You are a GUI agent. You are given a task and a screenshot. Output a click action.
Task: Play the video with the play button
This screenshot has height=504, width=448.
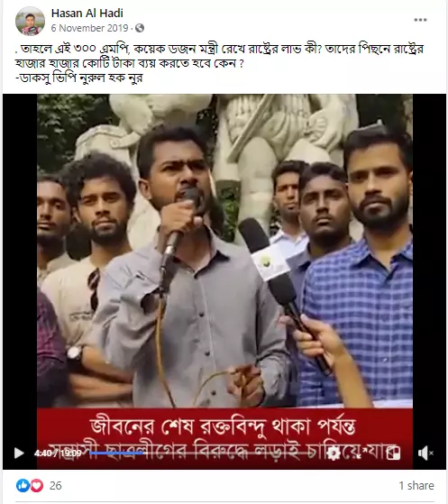tap(19, 454)
